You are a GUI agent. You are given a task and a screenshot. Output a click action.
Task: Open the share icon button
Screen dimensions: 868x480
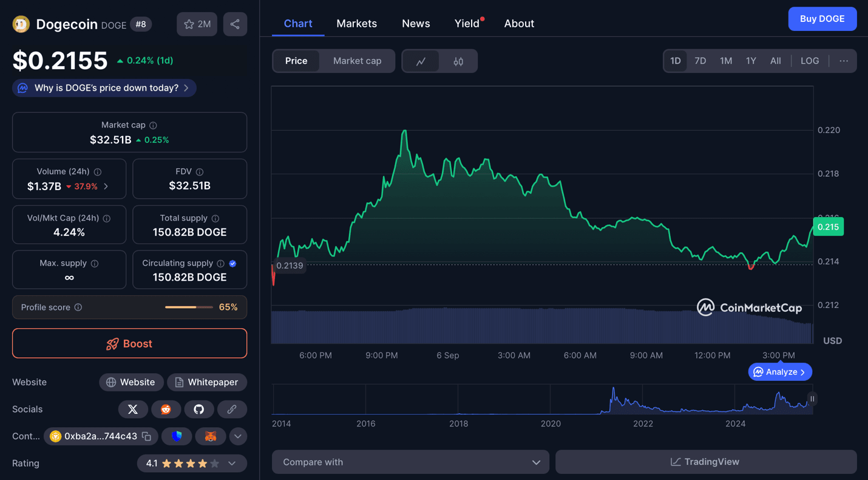coord(235,24)
